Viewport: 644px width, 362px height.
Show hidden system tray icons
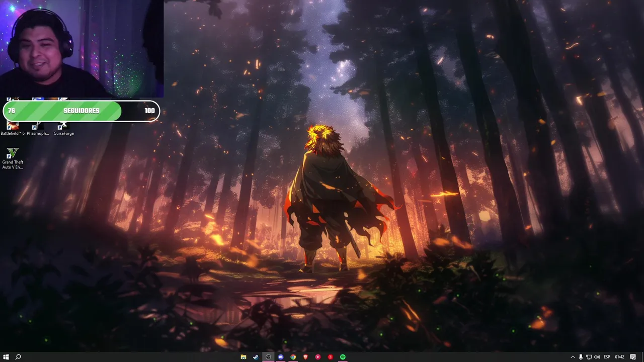(x=573, y=357)
